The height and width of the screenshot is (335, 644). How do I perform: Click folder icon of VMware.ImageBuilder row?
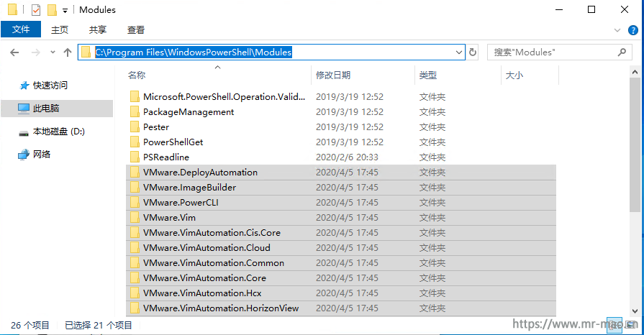pyautogui.click(x=135, y=187)
